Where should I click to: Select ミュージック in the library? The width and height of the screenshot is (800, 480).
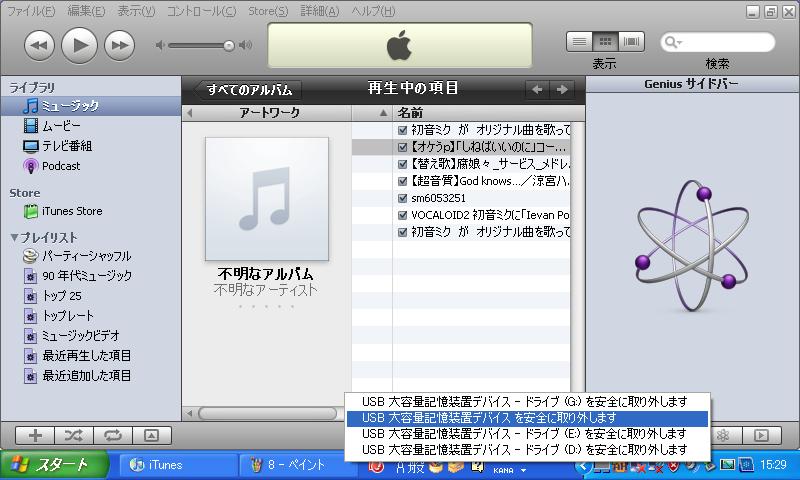click(91, 106)
